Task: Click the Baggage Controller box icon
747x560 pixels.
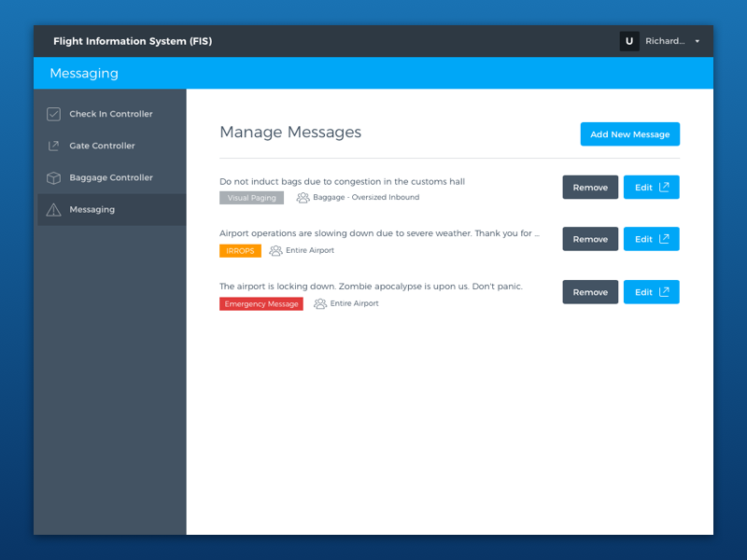Action: [x=53, y=177]
